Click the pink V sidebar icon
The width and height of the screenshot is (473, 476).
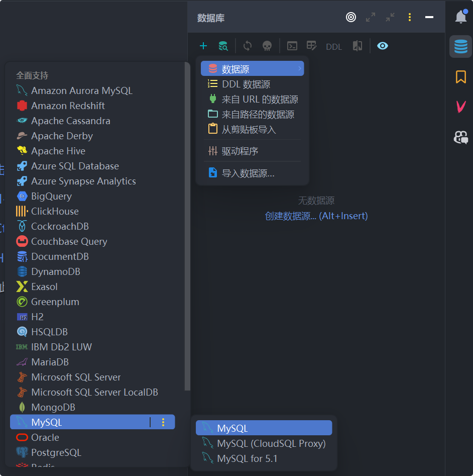click(461, 107)
